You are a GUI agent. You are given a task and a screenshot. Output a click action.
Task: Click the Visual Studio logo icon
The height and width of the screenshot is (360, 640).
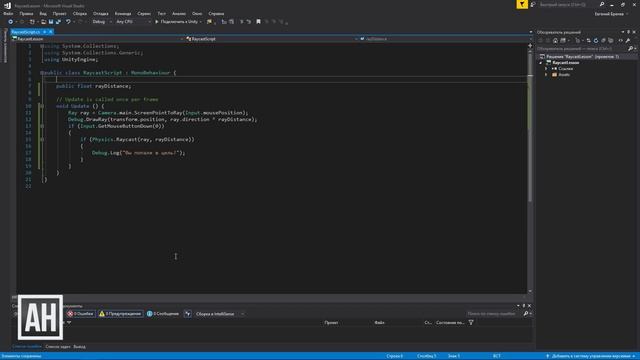click(7, 5)
